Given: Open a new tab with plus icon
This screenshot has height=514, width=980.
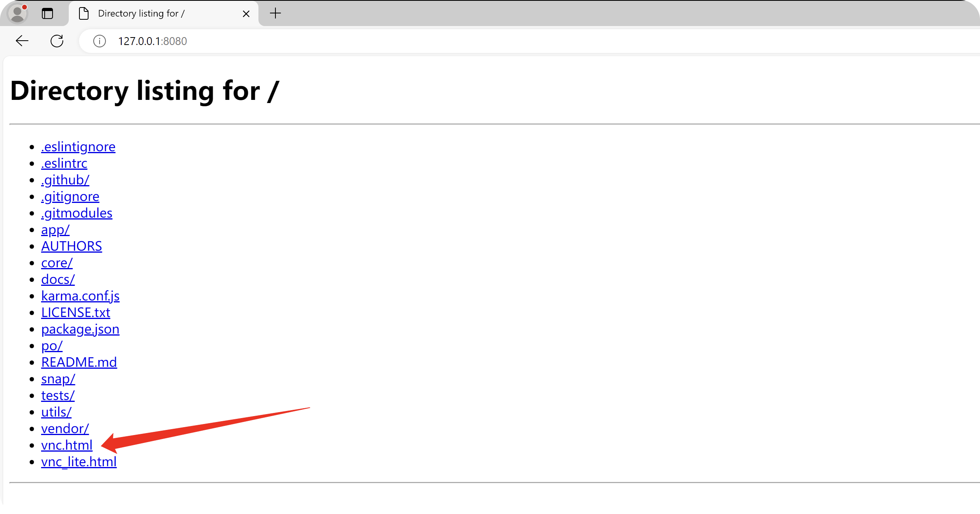Looking at the screenshot, I should point(275,13).
